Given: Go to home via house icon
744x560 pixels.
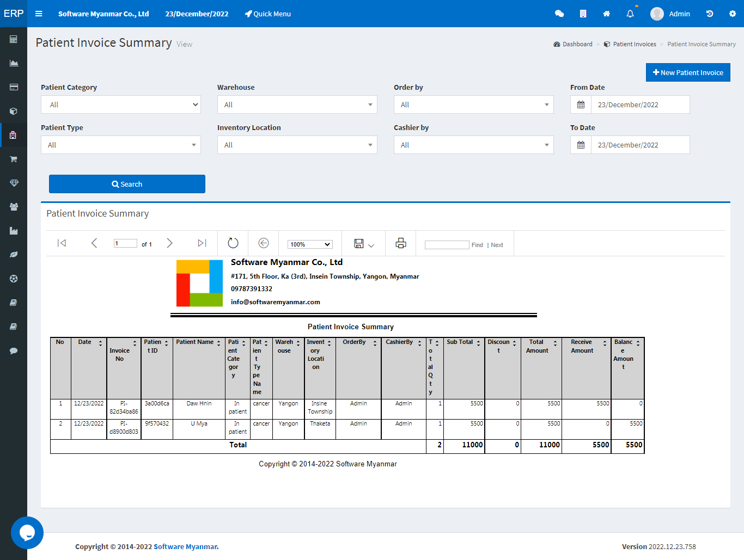Looking at the screenshot, I should pyautogui.click(x=606, y=14).
